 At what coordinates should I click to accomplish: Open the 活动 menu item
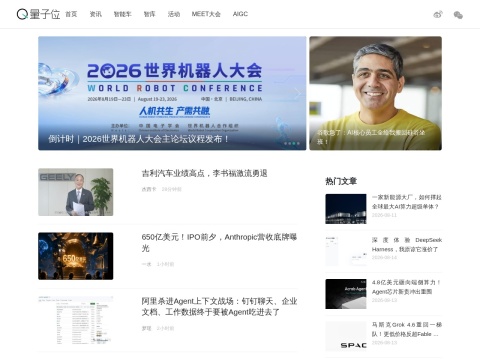174,14
